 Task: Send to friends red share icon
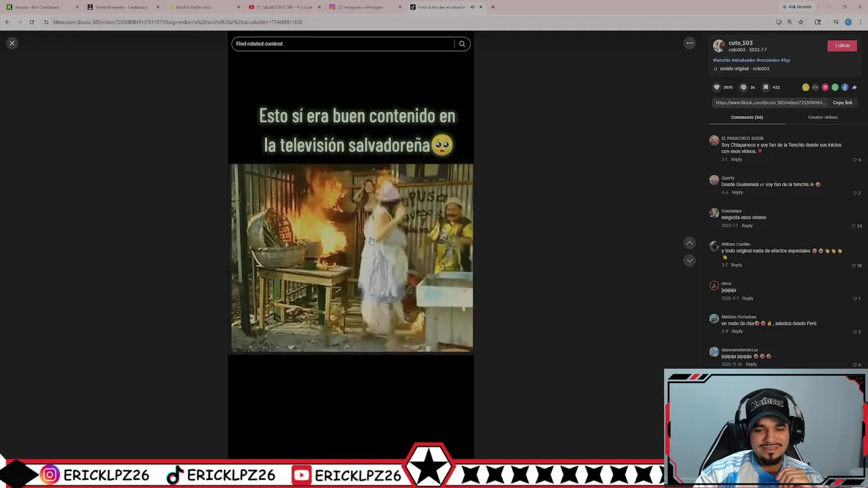tap(825, 87)
